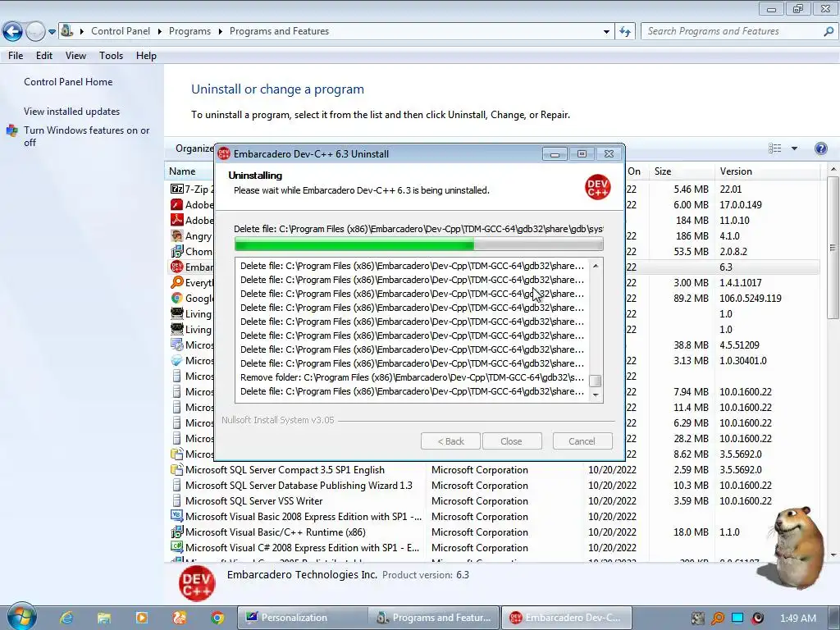
Task: Switch to Personalization taskbar window
Action: 304,618
